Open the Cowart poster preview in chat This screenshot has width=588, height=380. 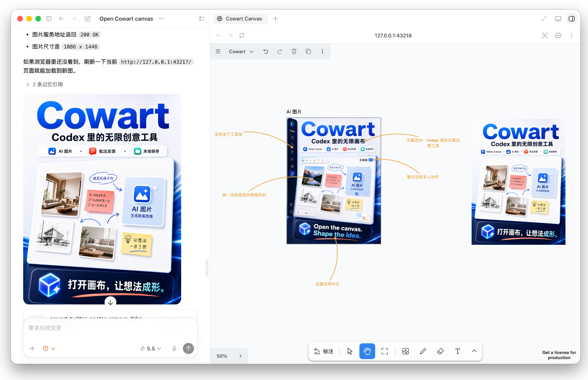[x=102, y=199]
